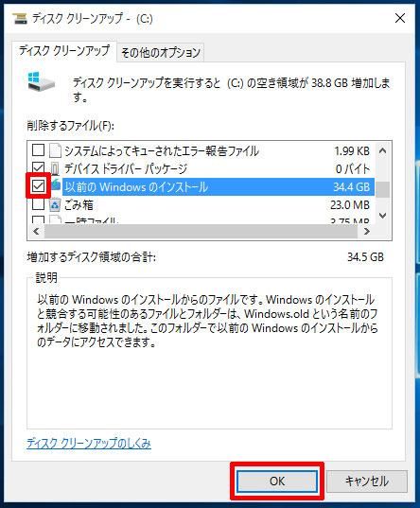Close the Disk Cleanup dialog
Image resolution: width=420 pixels, height=508 pixels.
(x=400, y=18)
